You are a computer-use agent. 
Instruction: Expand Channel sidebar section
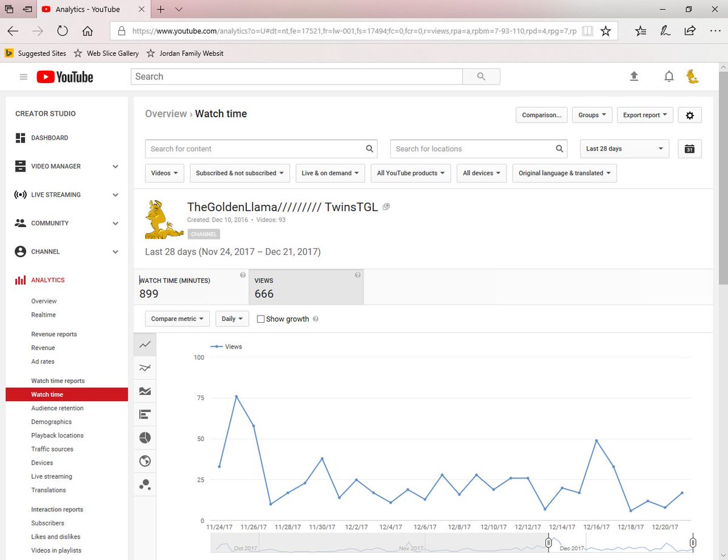click(115, 252)
